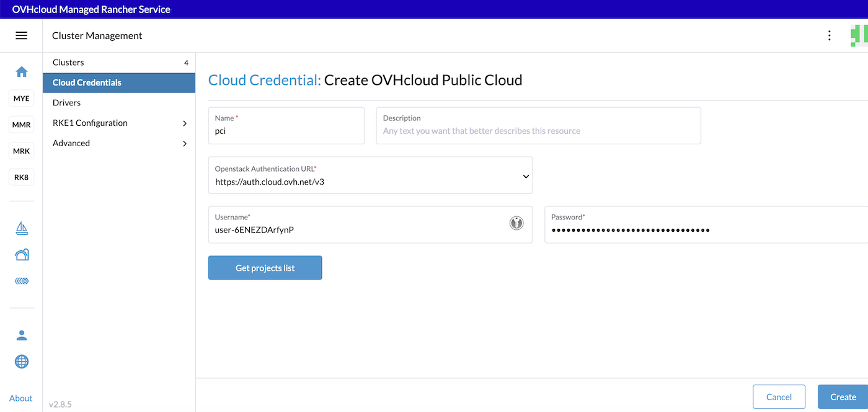Open the Drivers section
868x412 pixels.
tap(68, 102)
